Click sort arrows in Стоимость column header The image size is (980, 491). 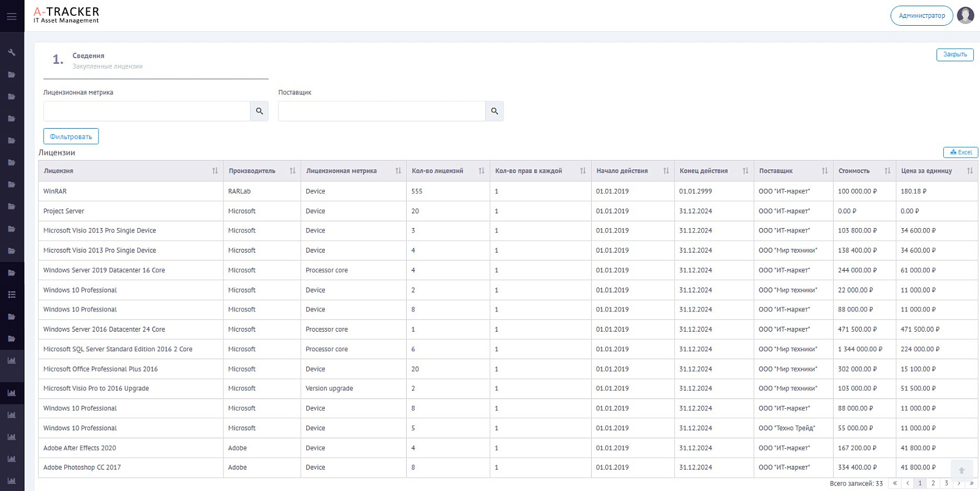pyautogui.click(x=888, y=171)
